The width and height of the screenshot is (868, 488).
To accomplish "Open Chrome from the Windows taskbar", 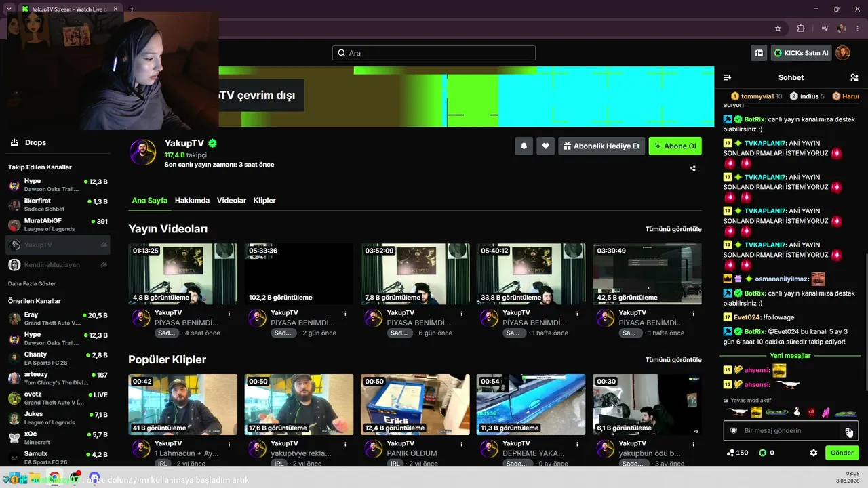I will tap(54, 478).
